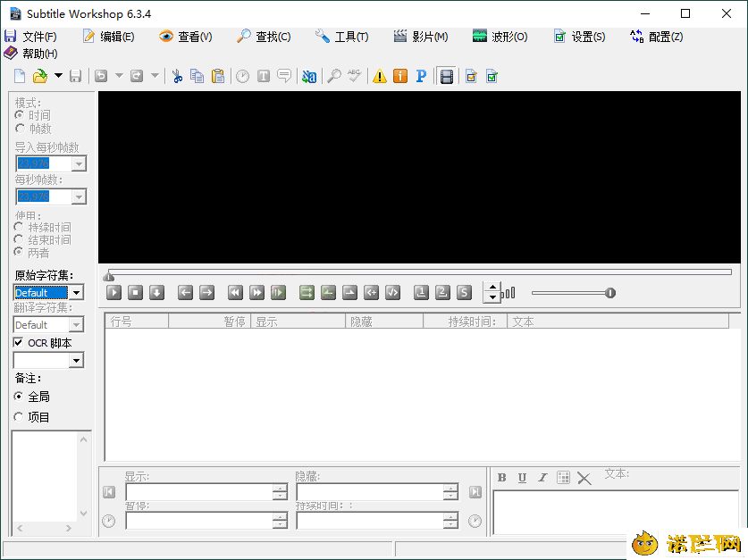Click the 显示 column header
This screenshot has height=560, width=748.
coord(298,322)
